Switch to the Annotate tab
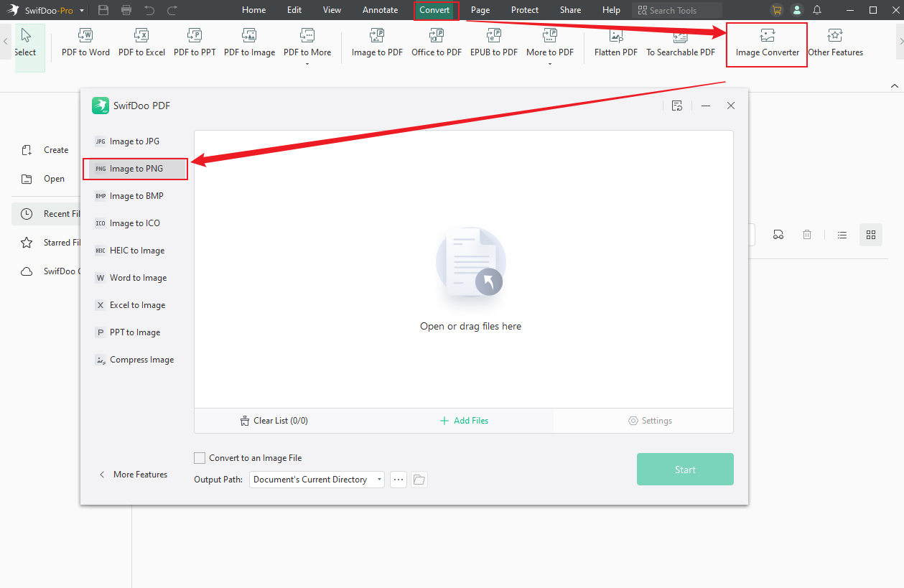Screen dimensions: 904x588 pyautogui.click(x=380, y=10)
